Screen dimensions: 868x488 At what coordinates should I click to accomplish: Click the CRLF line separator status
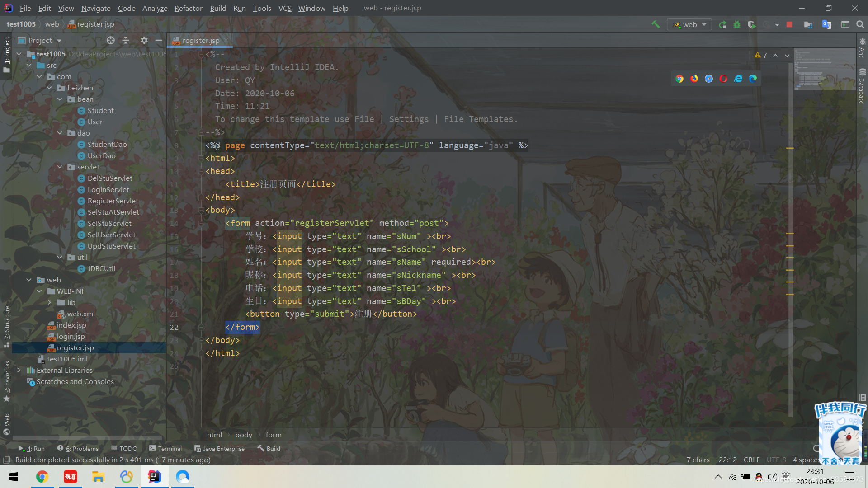click(x=751, y=460)
